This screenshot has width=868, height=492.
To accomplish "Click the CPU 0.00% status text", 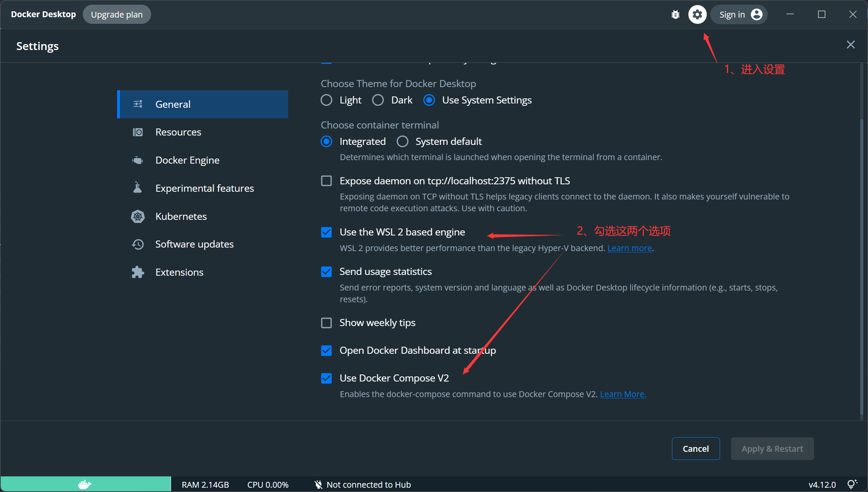I will click(x=268, y=485).
